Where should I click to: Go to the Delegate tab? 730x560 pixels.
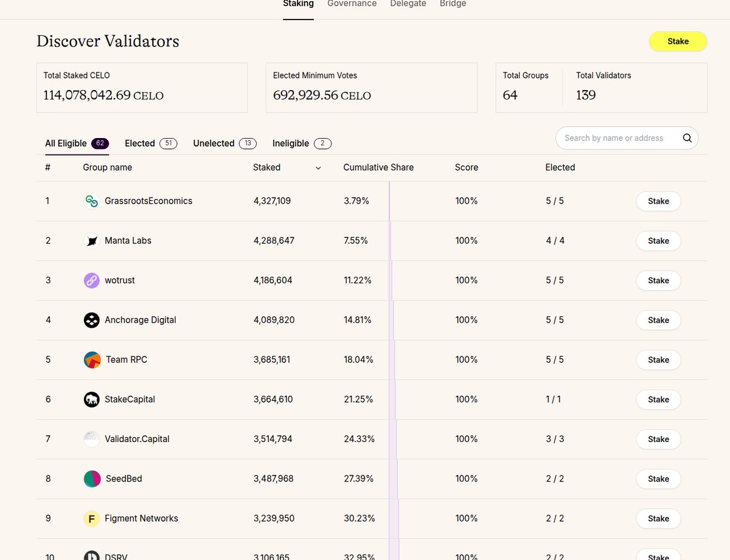point(408,4)
